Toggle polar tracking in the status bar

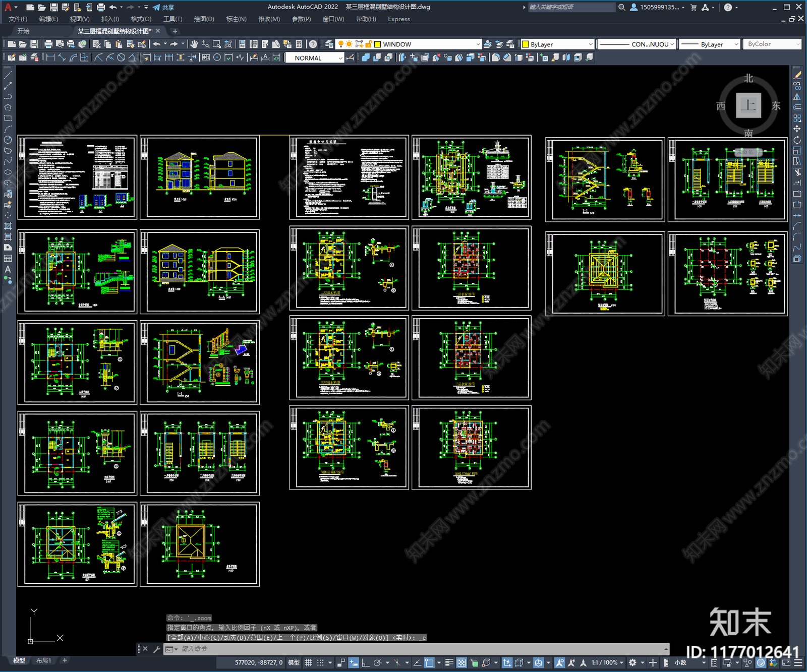point(377,662)
